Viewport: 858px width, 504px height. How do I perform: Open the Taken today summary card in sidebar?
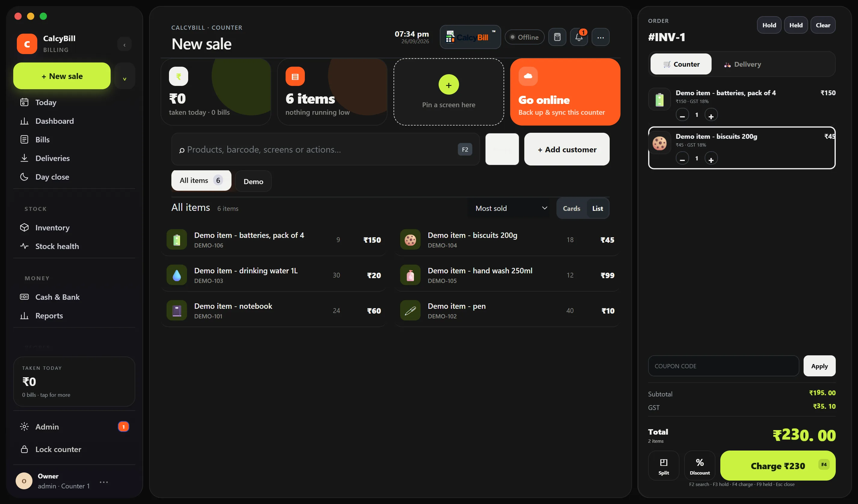pyautogui.click(x=74, y=381)
